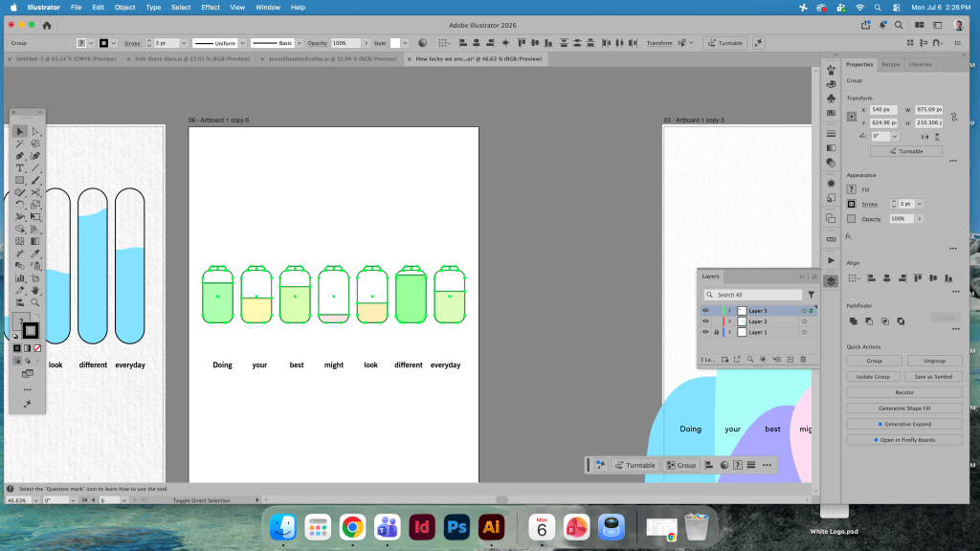Open the stroke weight dropdown in Properties
This screenshot has width=980, height=551.
pos(920,204)
